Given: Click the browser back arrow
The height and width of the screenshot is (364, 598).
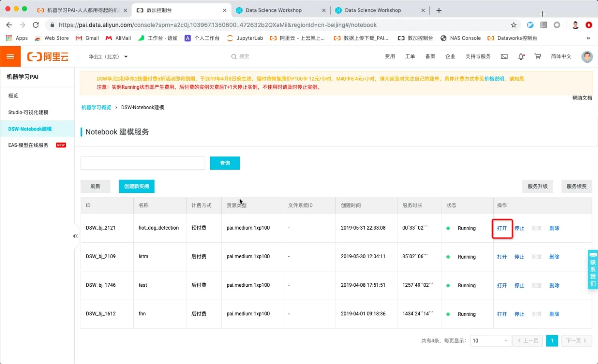Looking at the screenshot, I should pos(9,25).
